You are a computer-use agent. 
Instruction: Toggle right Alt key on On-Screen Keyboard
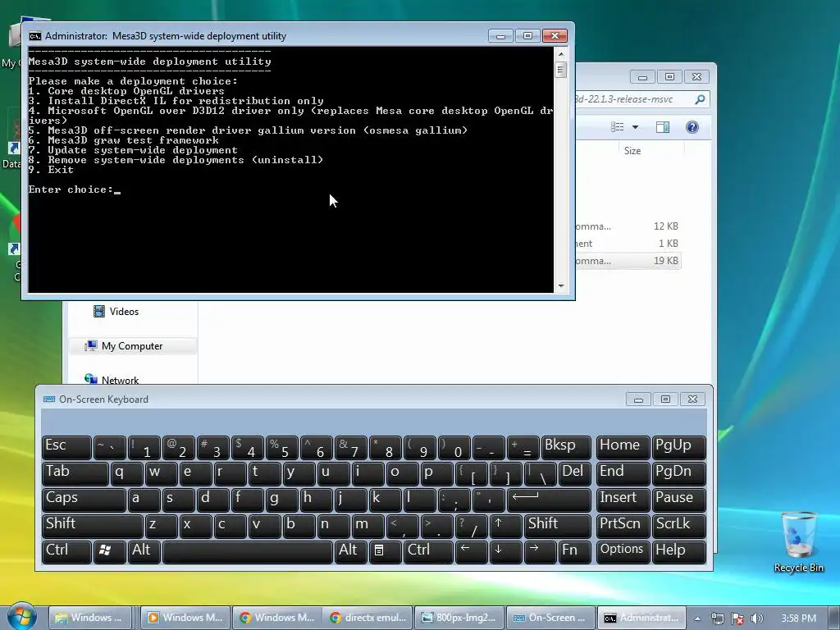point(350,552)
